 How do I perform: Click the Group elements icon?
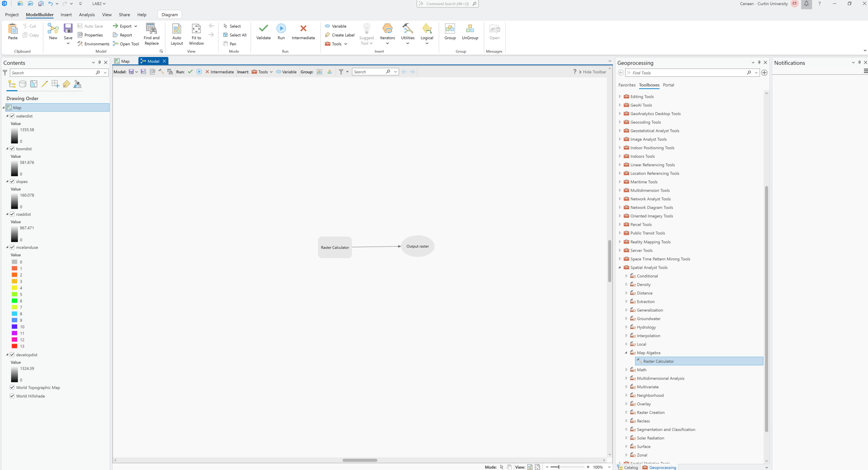450,29
